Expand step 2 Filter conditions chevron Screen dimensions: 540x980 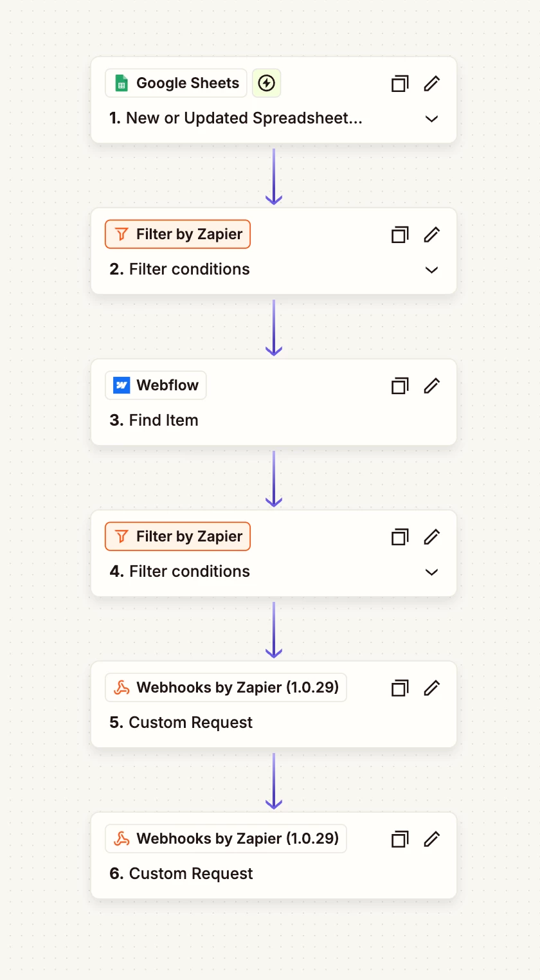[432, 270]
